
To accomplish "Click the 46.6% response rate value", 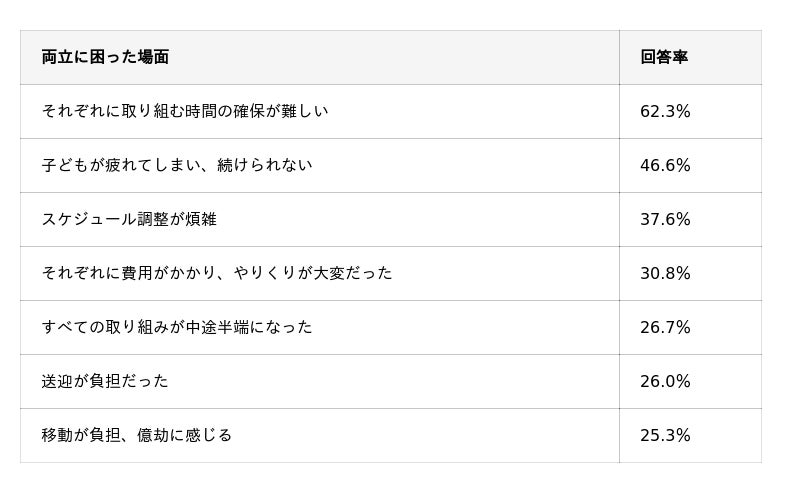I will coord(665,165).
